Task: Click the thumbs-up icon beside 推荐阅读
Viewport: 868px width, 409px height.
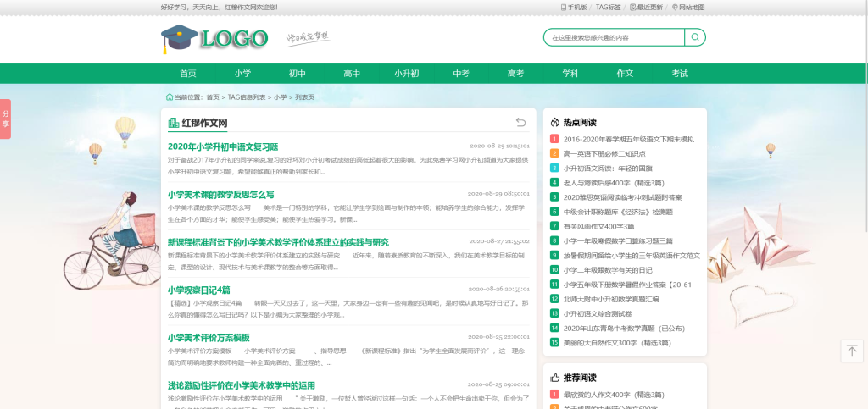Action: pyautogui.click(x=555, y=378)
